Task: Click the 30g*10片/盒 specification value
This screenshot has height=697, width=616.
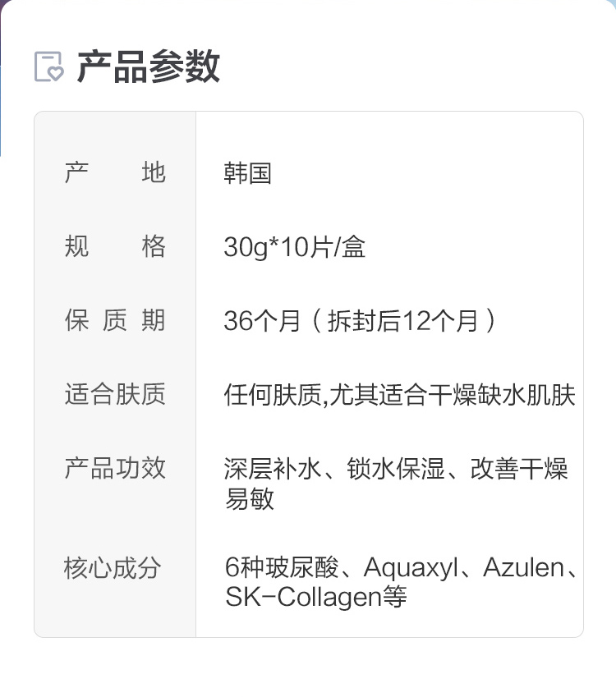Action: click(294, 247)
